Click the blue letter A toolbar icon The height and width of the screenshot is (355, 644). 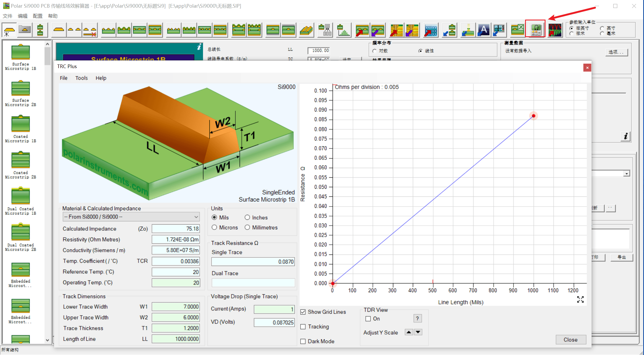point(483,30)
